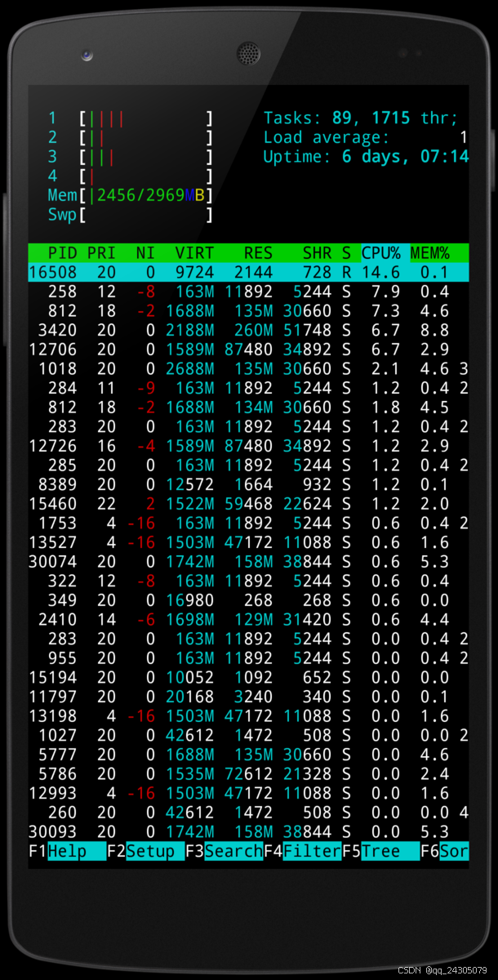This screenshot has width=498, height=980.
Task: Select process row with PID 15460
Action: [x=249, y=504]
